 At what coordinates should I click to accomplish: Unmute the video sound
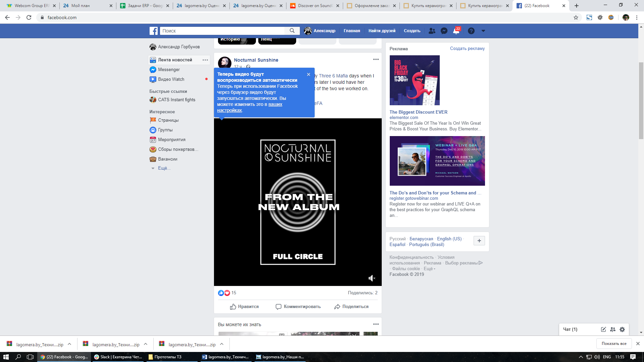(372, 278)
